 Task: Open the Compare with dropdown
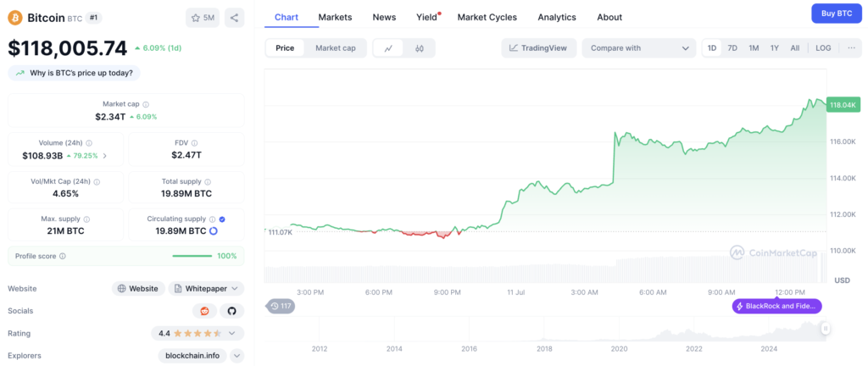pyautogui.click(x=639, y=48)
